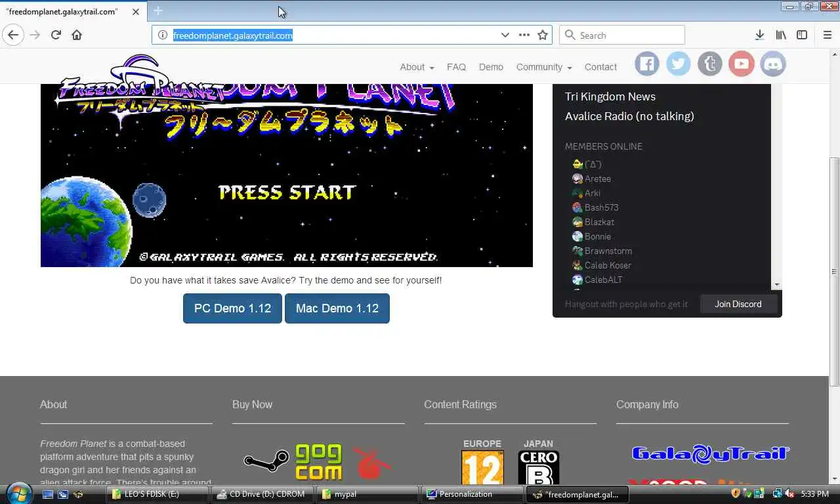
Task: Click the Search box in toolbar
Action: pos(622,35)
